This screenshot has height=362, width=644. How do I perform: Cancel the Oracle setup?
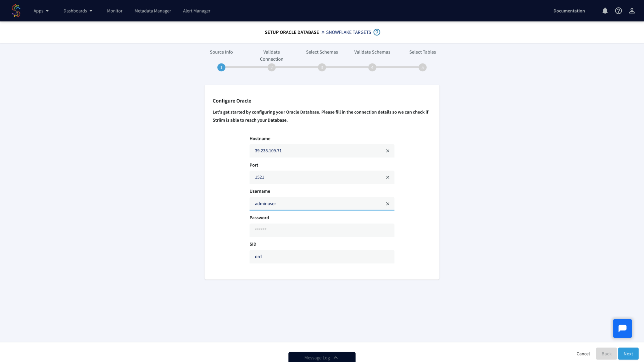tap(583, 354)
